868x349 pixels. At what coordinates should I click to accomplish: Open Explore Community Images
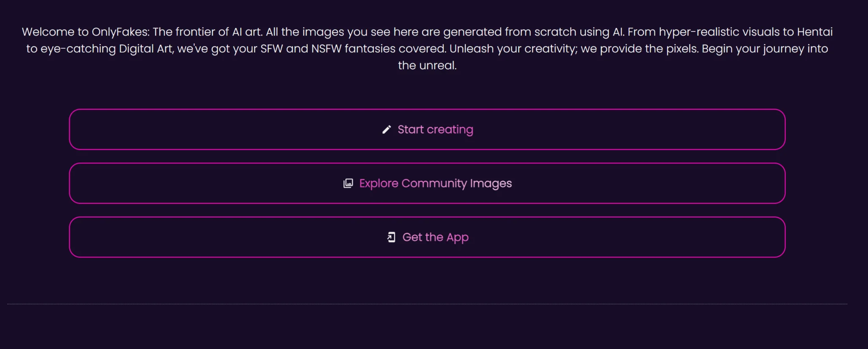click(x=427, y=183)
